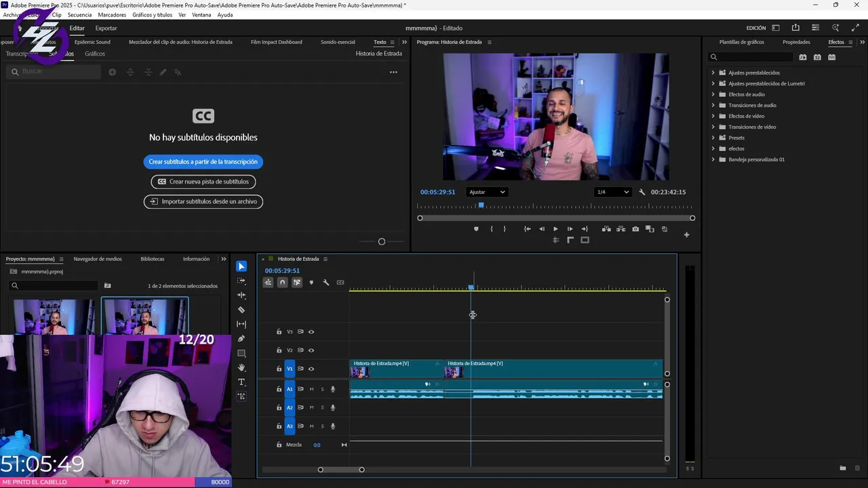Select the Slip tool
This screenshot has width=868, height=488.
pyautogui.click(x=241, y=325)
